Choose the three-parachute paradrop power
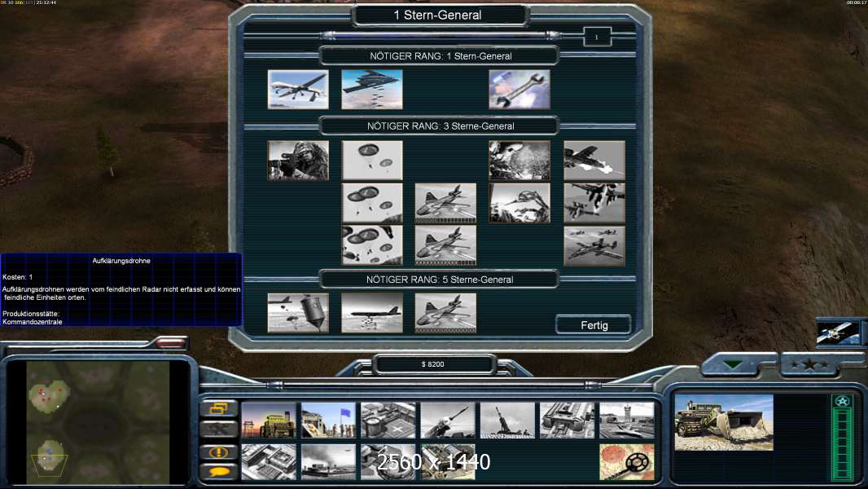Image resolution: width=868 pixels, height=489 pixels. (x=372, y=203)
